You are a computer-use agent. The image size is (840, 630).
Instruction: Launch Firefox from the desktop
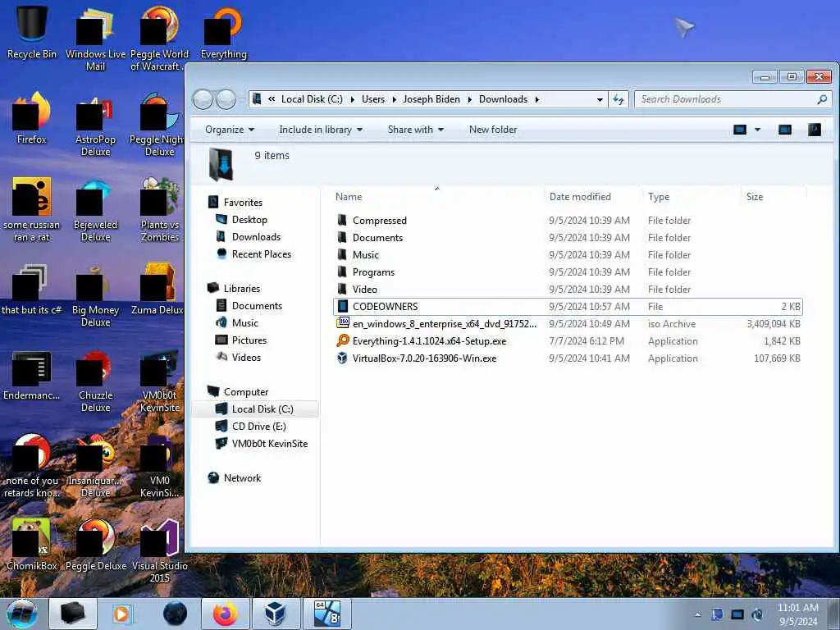point(32,118)
